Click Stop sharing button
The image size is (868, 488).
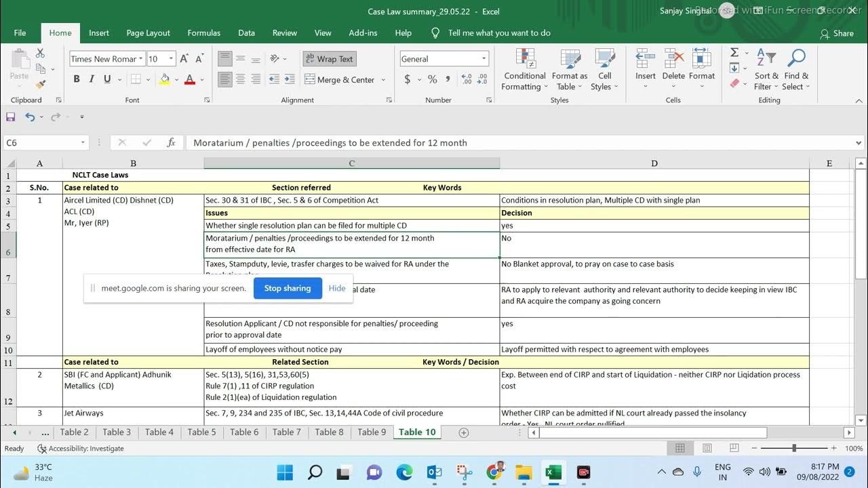click(x=288, y=288)
